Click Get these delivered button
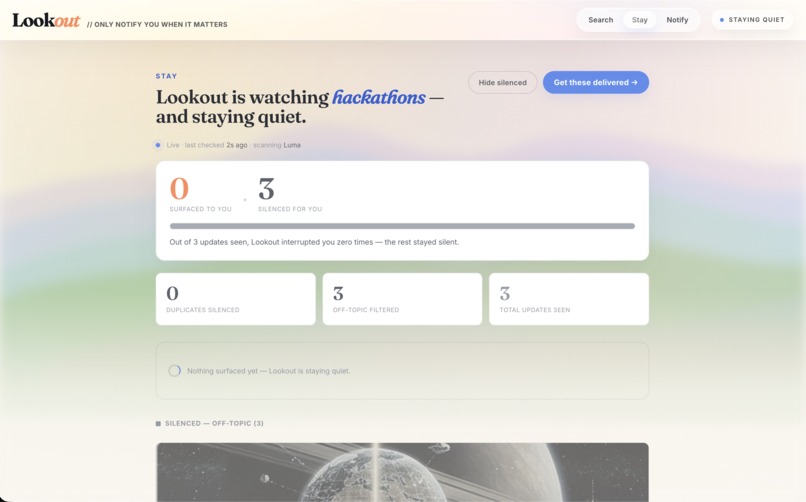The height and width of the screenshot is (502, 806). [x=595, y=82]
